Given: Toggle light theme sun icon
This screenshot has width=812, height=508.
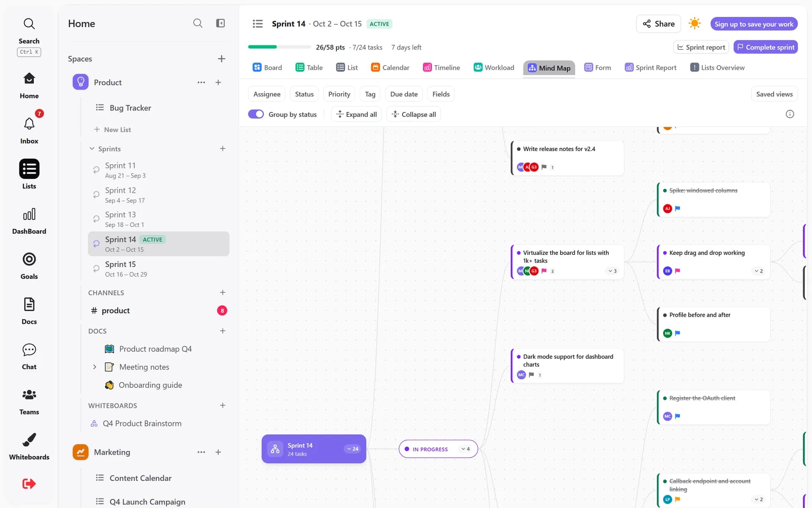Looking at the screenshot, I should [x=694, y=24].
